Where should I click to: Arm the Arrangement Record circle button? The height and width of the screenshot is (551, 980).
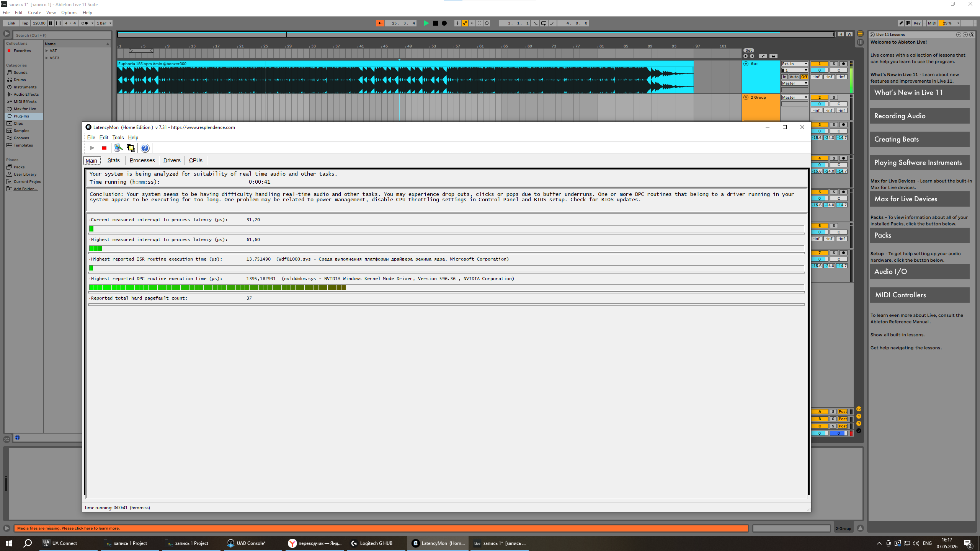444,23
